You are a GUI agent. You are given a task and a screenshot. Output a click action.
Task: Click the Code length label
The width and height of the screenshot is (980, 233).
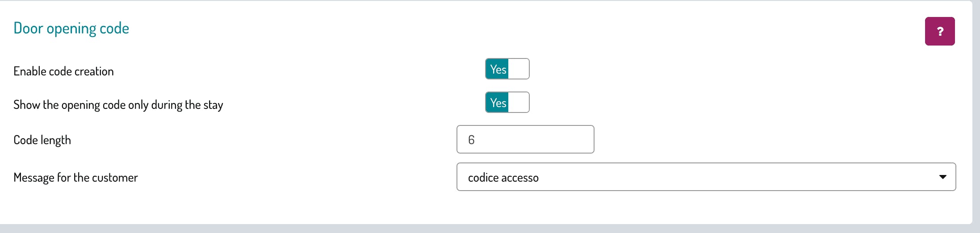(42, 140)
